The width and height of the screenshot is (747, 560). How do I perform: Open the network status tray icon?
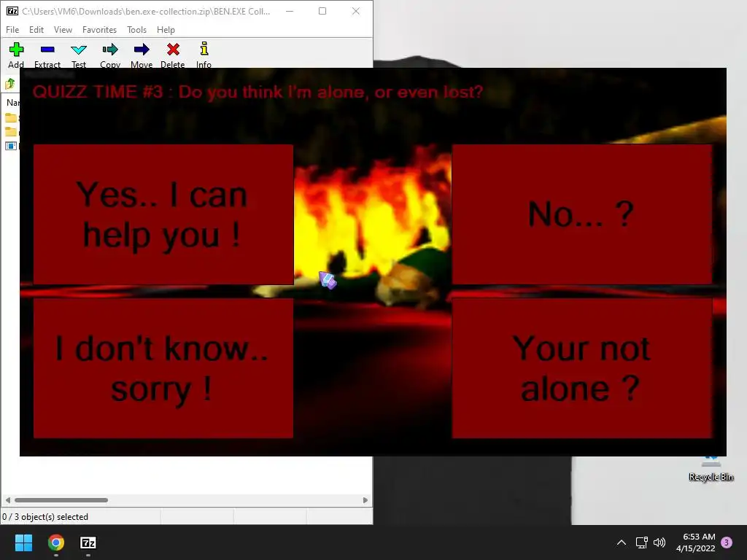[x=642, y=542]
